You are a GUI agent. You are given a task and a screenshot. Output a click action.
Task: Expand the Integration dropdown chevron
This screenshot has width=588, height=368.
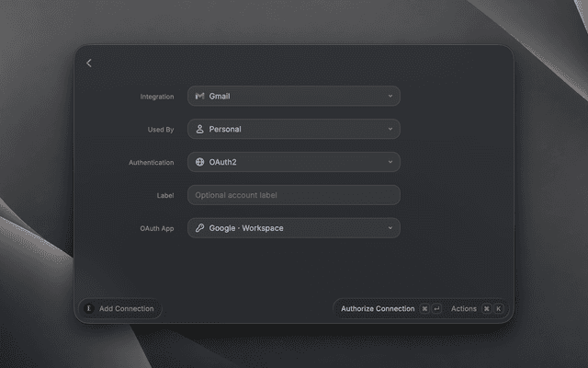pyautogui.click(x=390, y=96)
